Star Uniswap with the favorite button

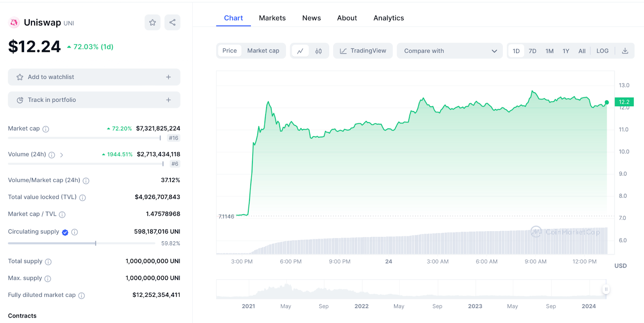pos(153,23)
